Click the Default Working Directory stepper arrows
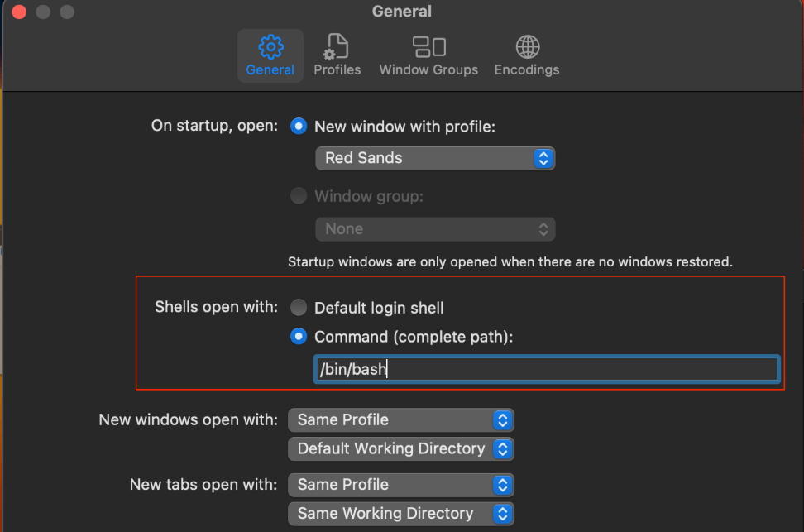 pyautogui.click(x=503, y=449)
